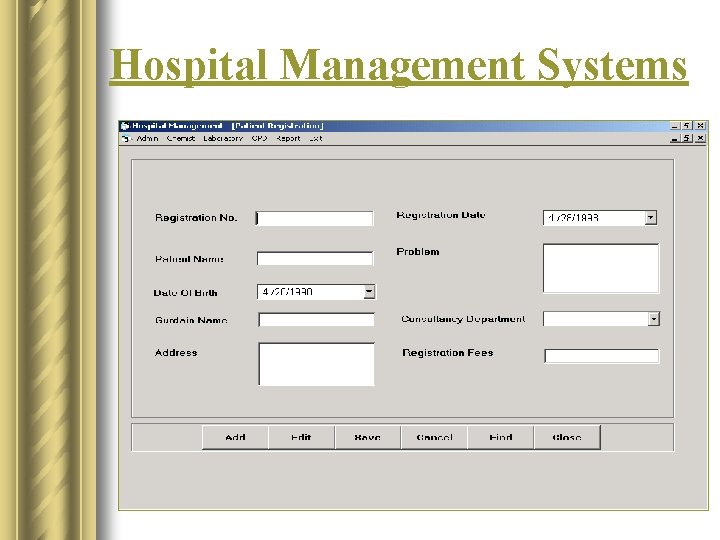Focus the Patient Name field
The height and width of the screenshot is (540, 720).
pyautogui.click(x=315, y=259)
